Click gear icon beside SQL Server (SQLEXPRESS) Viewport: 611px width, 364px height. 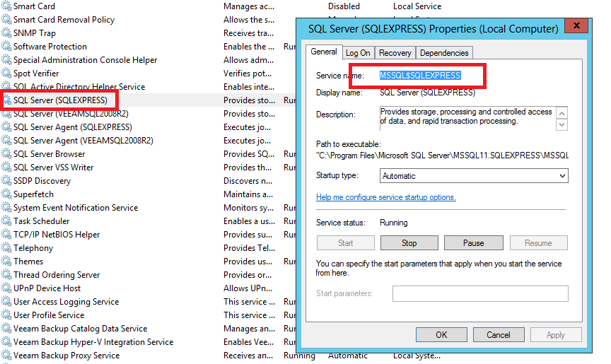coord(6,100)
